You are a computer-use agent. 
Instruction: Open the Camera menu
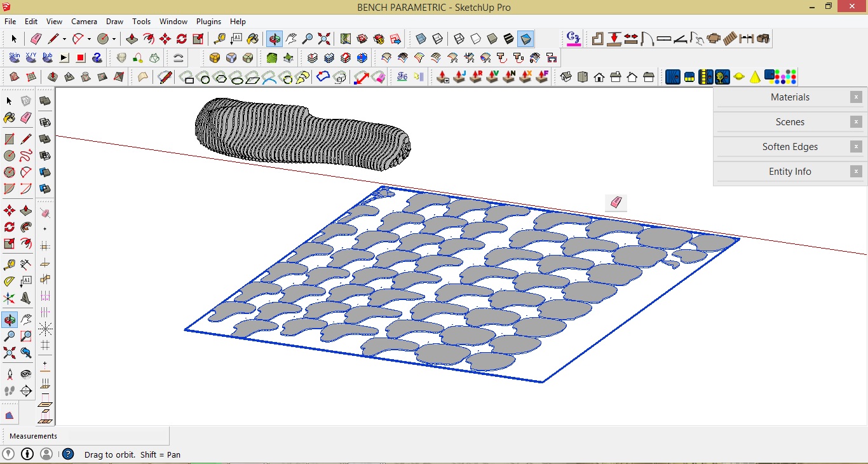tap(84, 21)
